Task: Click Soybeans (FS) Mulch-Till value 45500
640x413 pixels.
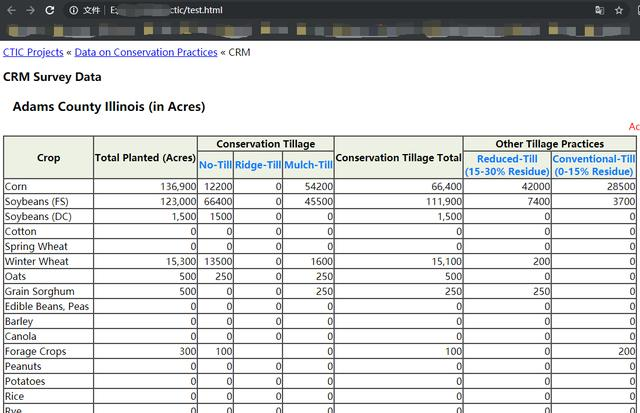Action: click(319, 202)
